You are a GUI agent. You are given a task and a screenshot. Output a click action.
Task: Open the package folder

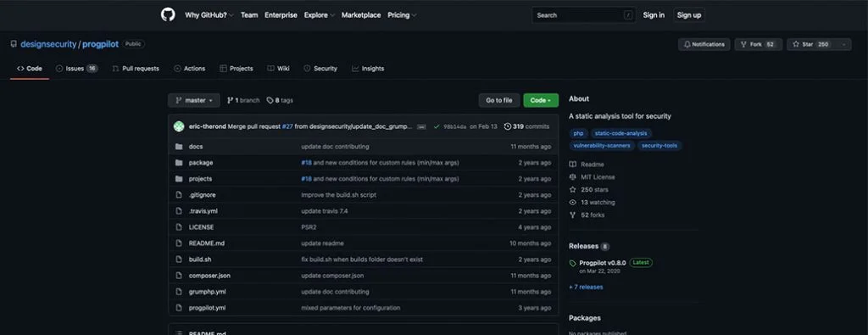coord(200,163)
